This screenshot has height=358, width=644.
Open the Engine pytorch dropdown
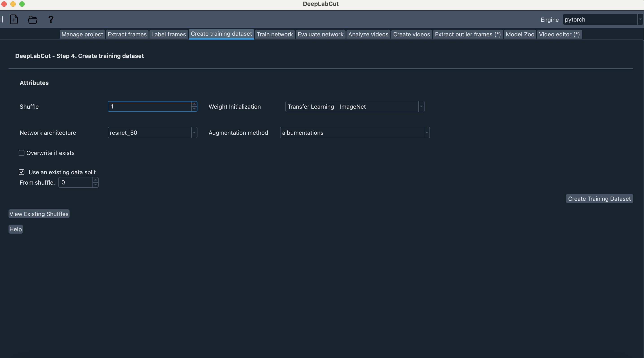click(x=603, y=19)
